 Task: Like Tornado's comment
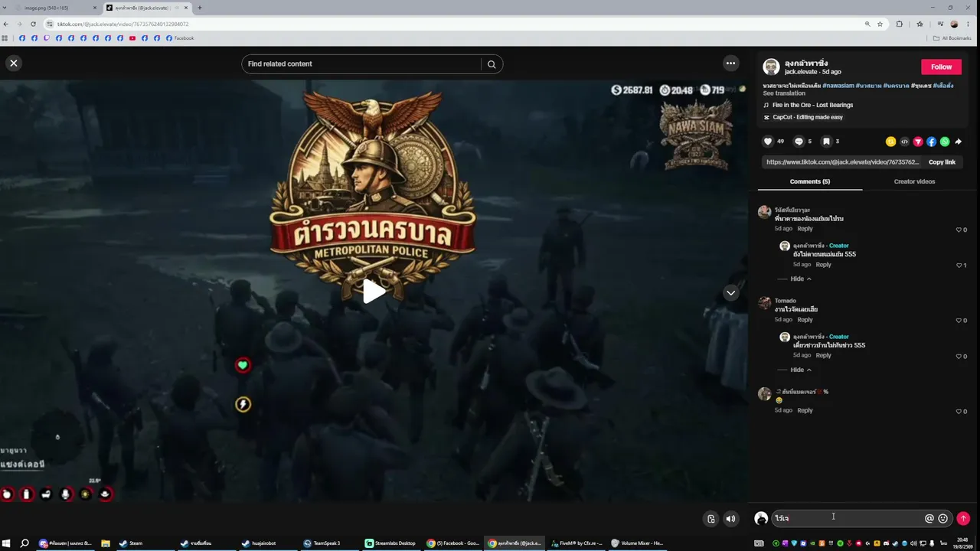[x=959, y=321]
